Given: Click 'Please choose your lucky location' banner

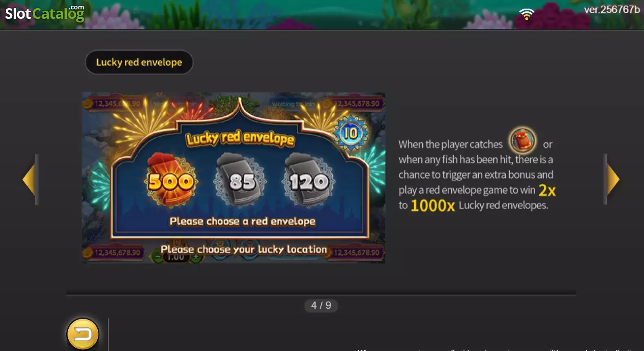Looking at the screenshot, I should 244,249.
